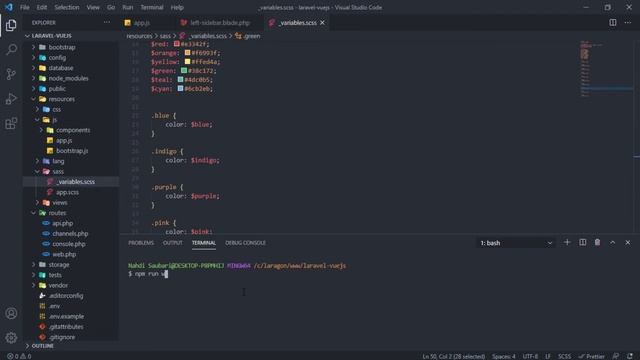Image resolution: width=640 pixels, height=360 pixels.
Task: Click the $cyan color swatch
Action: coord(180,89)
